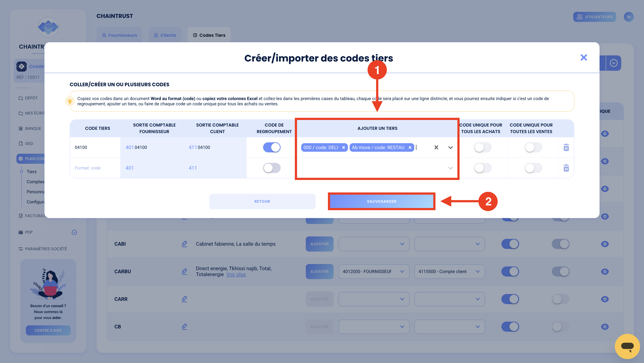Screen dimensions: 644x363
Task: View CABI row details with eye icon
Action: click(605, 244)
